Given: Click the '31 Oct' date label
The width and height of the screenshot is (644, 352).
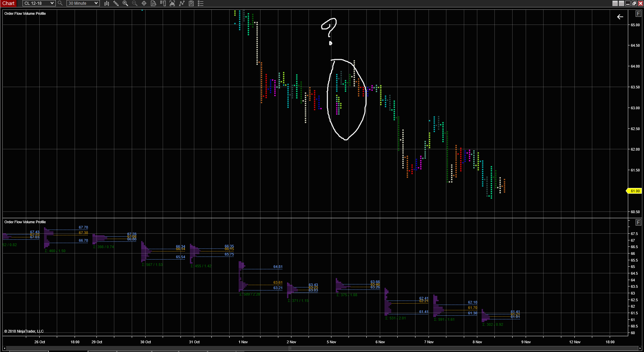Looking at the screenshot, I should 194,342.
